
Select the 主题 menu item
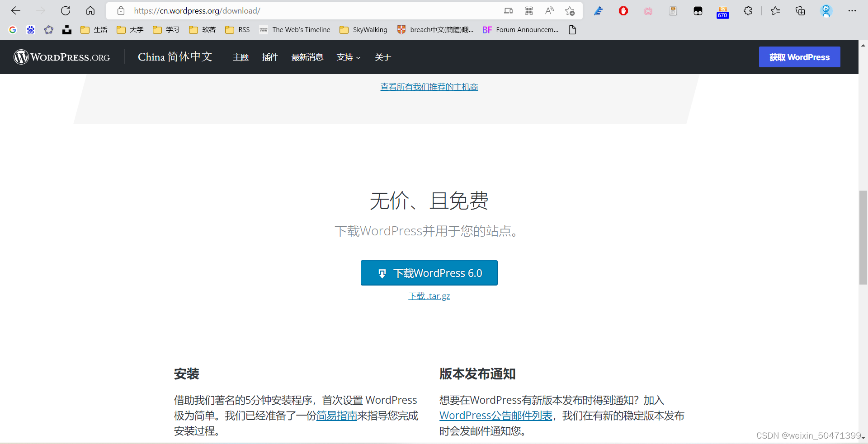[x=241, y=57]
